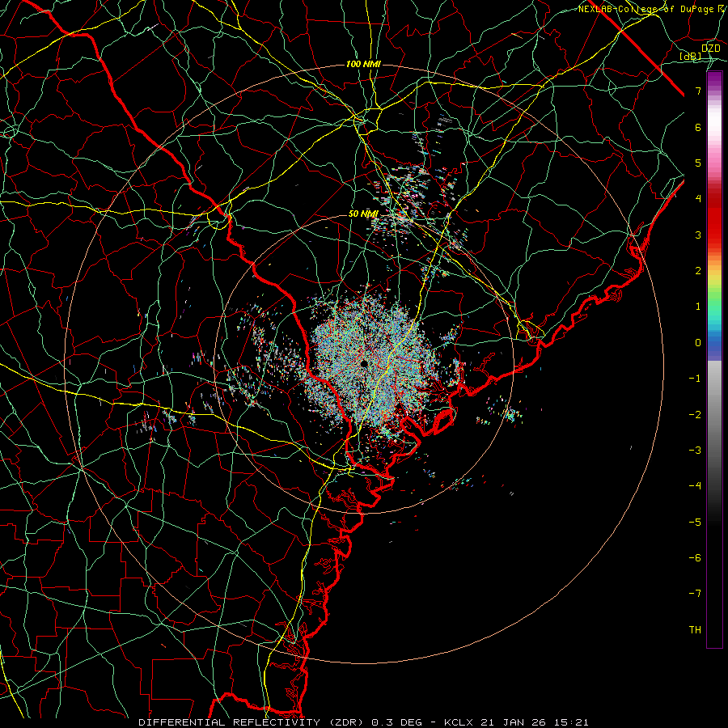This screenshot has height=728, width=728.
Task: Select the "-7" value on the dB scale
Action: [695, 594]
